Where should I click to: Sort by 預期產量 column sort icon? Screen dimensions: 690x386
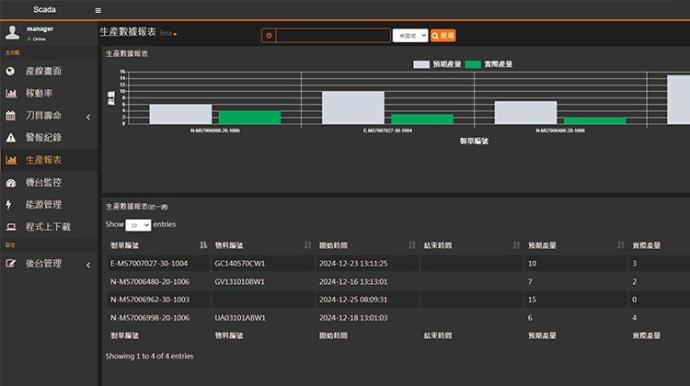tap(620, 245)
